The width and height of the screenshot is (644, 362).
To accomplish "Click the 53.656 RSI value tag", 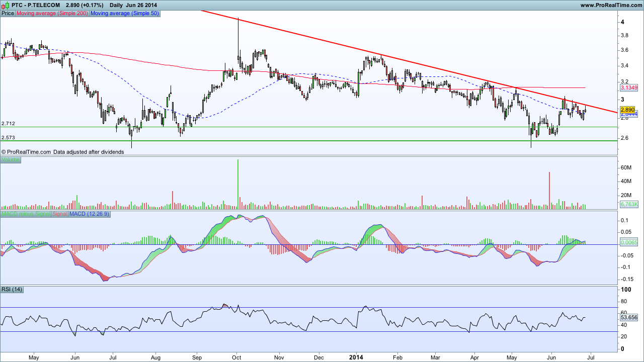I will pyautogui.click(x=629, y=317).
